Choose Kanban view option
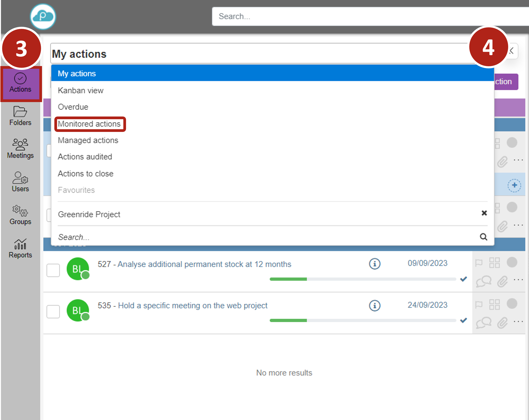529x420 pixels. (81, 91)
